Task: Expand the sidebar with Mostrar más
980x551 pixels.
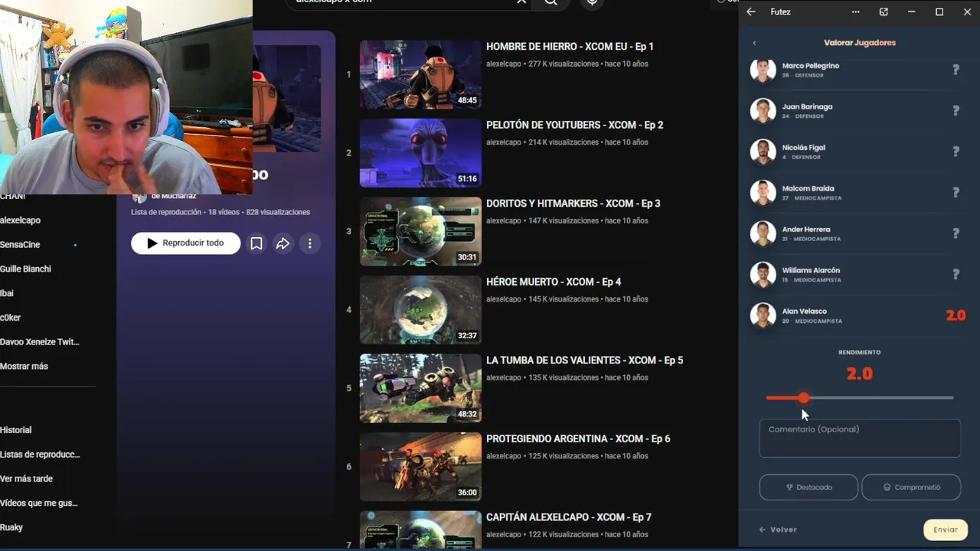Action: click(x=24, y=367)
